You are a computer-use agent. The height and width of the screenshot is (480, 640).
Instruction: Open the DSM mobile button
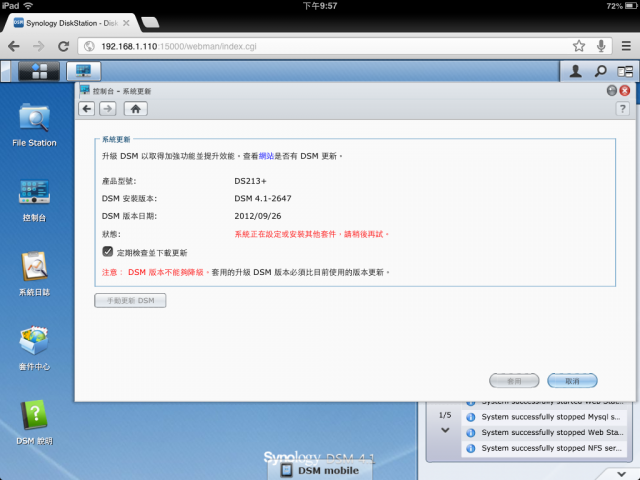click(320, 470)
